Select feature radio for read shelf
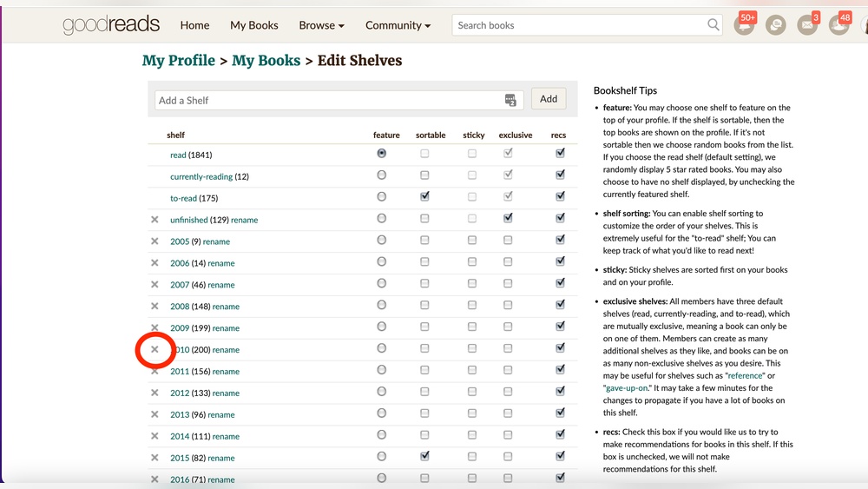 (x=381, y=153)
